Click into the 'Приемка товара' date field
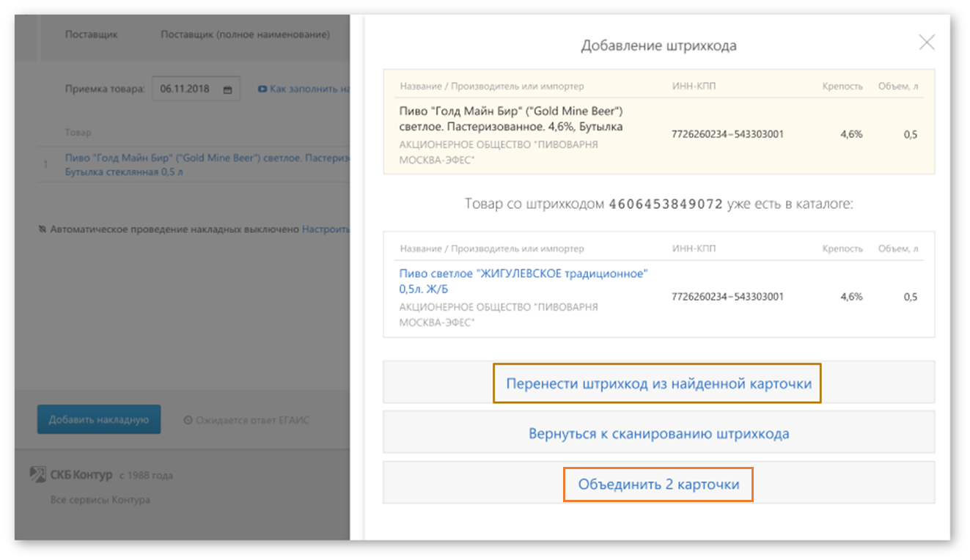970x560 pixels. click(x=187, y=89)
